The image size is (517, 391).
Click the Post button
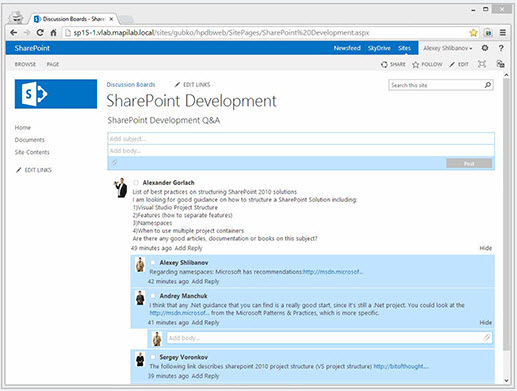469,163
